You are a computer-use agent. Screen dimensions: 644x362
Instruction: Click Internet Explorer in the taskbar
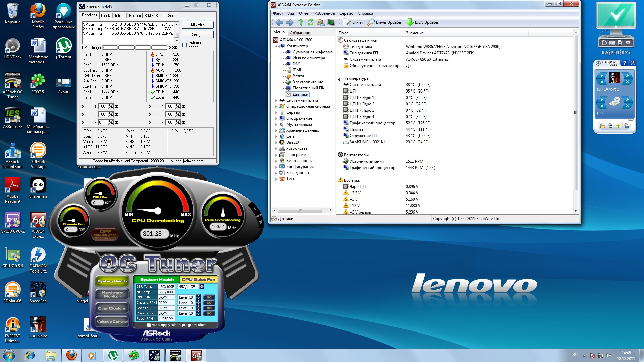[x=30, y=355]
